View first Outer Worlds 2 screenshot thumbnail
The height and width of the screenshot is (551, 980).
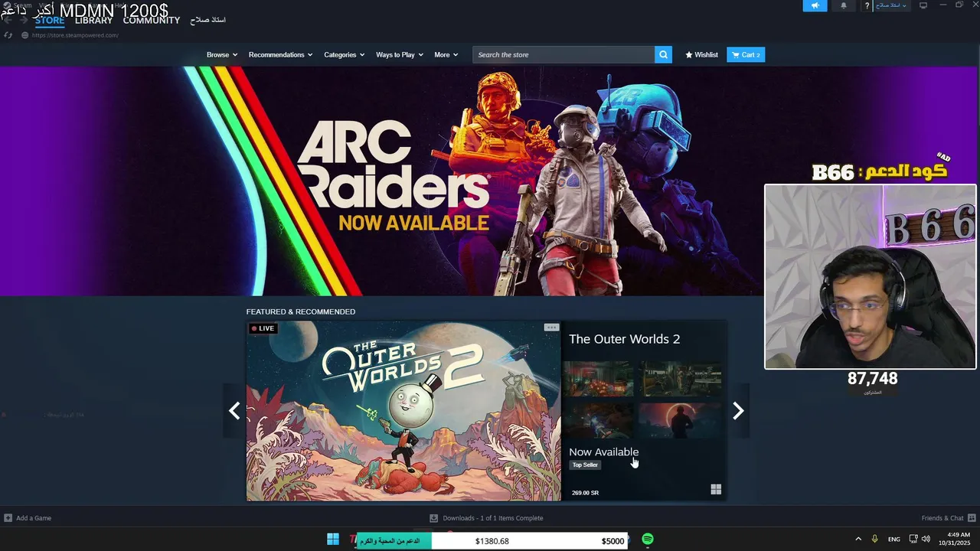tap(598, 379)
